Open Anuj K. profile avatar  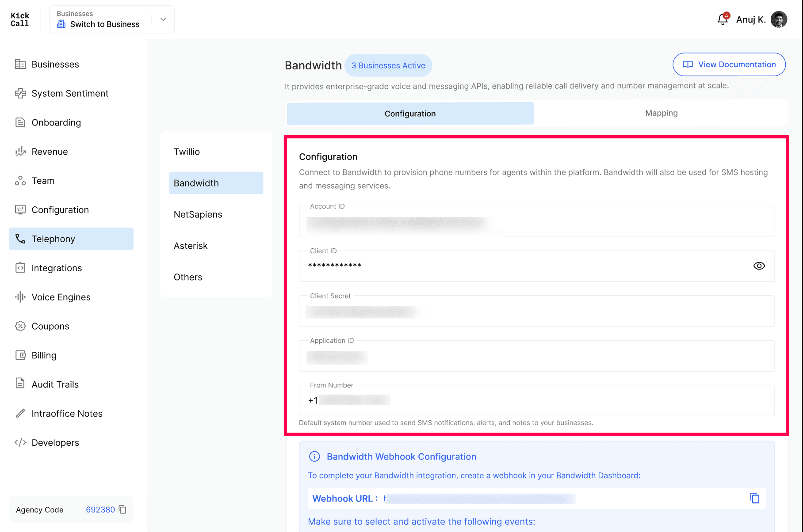[x=779, y=19]
